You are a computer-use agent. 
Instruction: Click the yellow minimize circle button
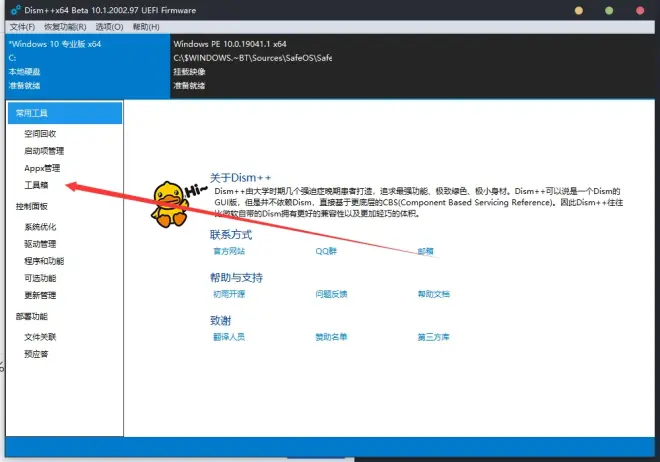(579, 11)
